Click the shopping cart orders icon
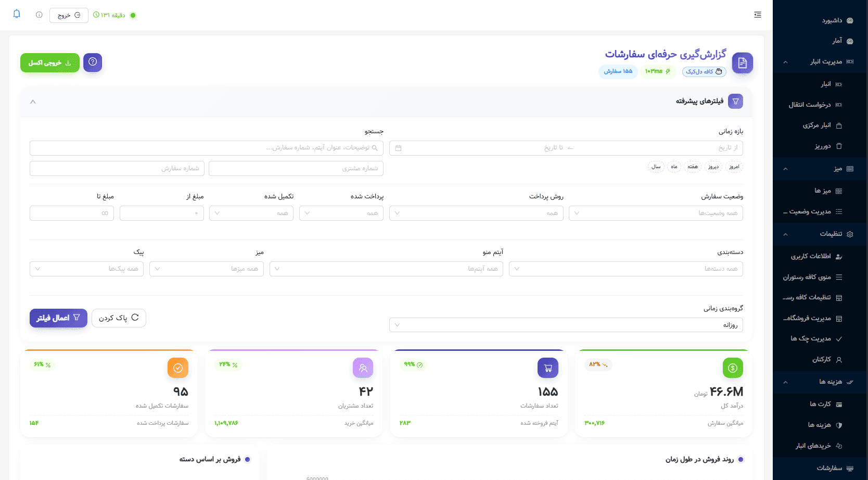868x480 pixels. tap(548, 368)
